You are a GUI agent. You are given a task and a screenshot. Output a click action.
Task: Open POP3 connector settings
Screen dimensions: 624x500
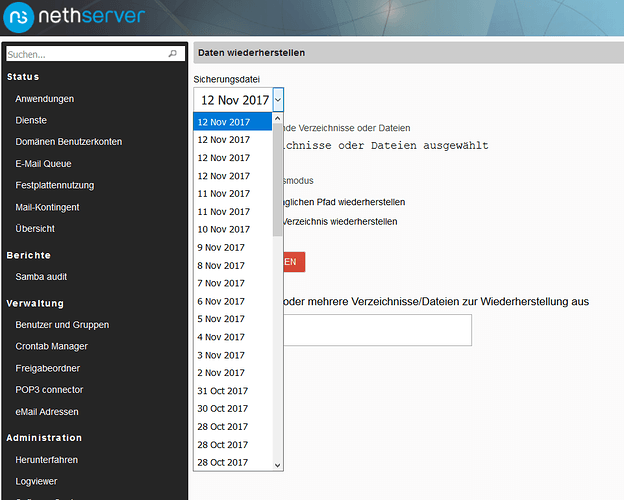coord(49,390)
